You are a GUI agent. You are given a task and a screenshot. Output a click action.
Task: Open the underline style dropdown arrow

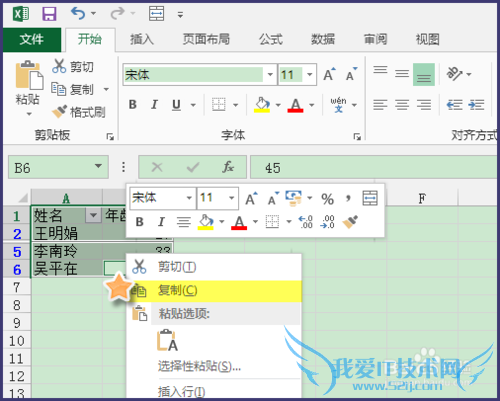193,105
